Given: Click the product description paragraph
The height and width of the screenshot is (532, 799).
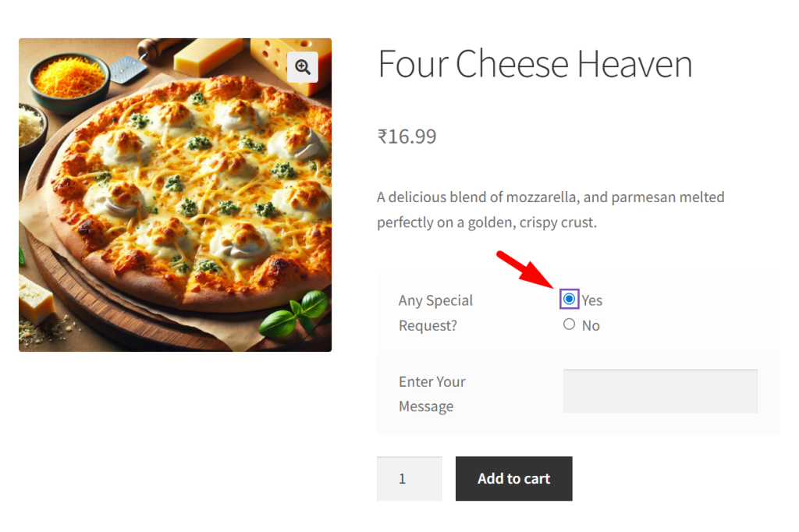Looking at the screenshot, I should click(x=550, y=210).
